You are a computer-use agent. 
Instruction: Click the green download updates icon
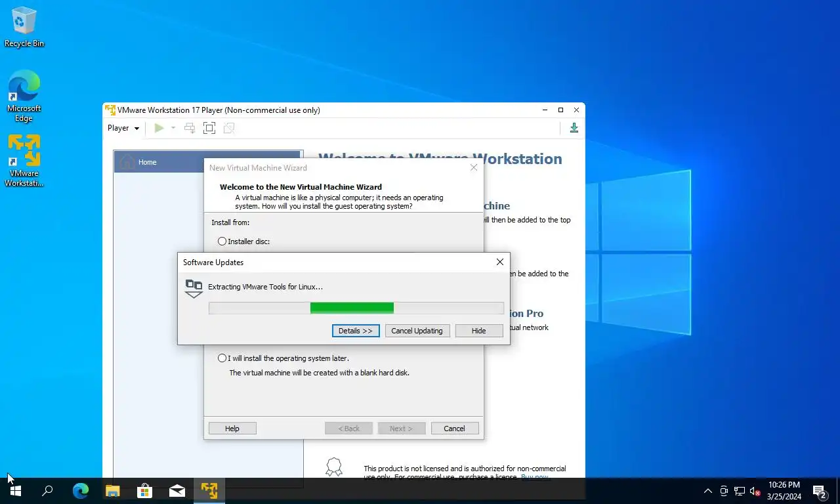point(574,128)
